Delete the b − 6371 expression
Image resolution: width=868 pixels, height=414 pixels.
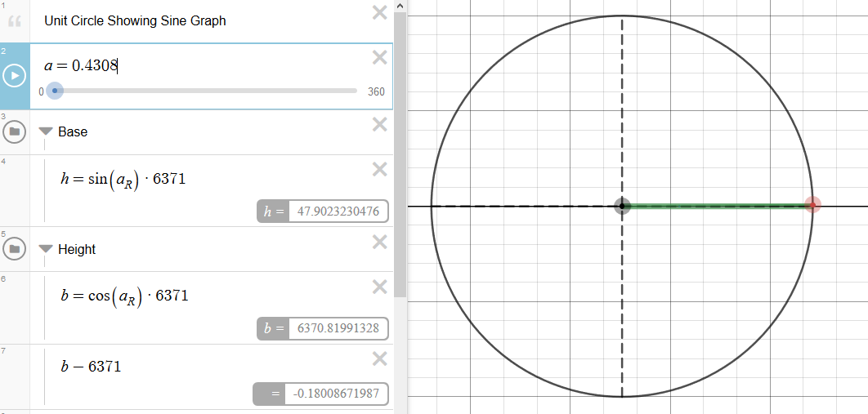[x=380, y=358]
